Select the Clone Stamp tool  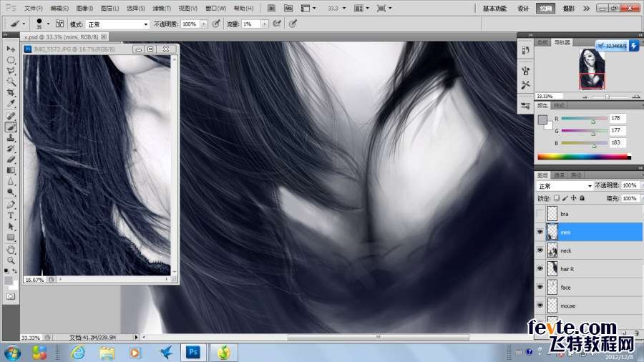point(11,138)
